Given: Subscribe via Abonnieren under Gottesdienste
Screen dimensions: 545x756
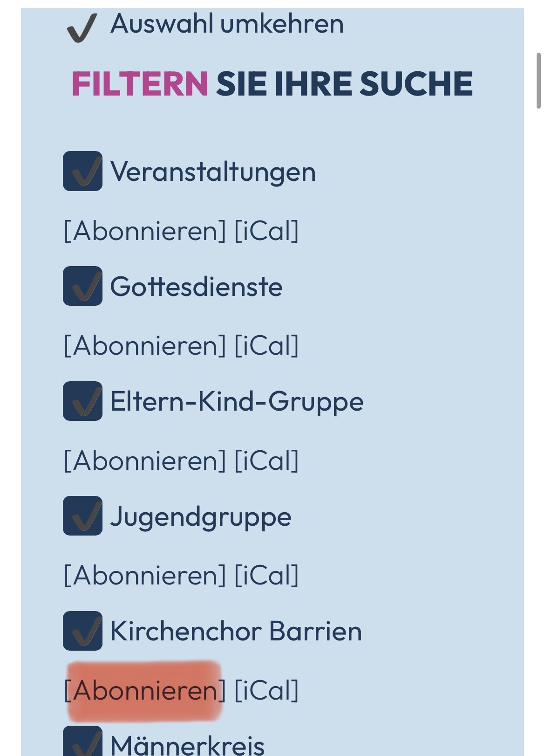Looking at the screenshot, I should tap(144, 346).
